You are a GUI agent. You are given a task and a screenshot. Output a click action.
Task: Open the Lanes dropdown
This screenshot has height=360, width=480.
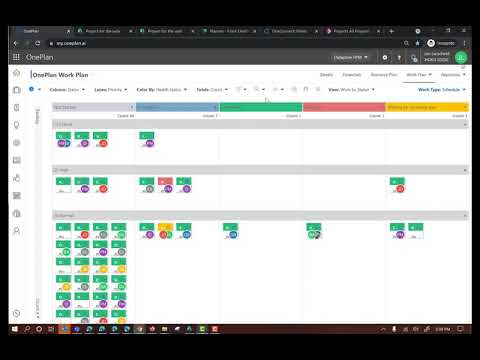coord(111,90)
